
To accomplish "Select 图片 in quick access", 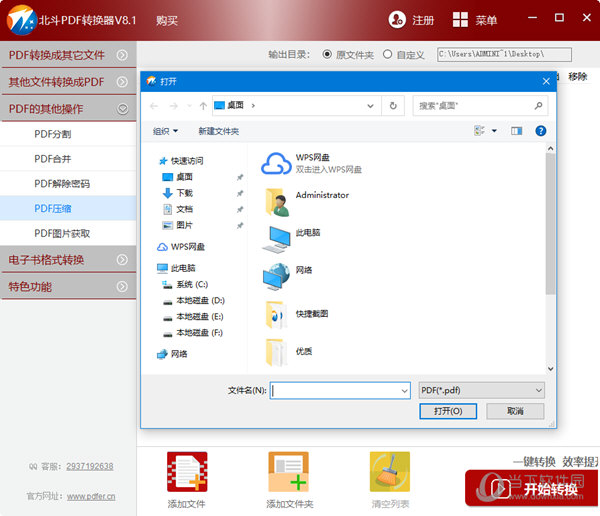I will point(184,225).
